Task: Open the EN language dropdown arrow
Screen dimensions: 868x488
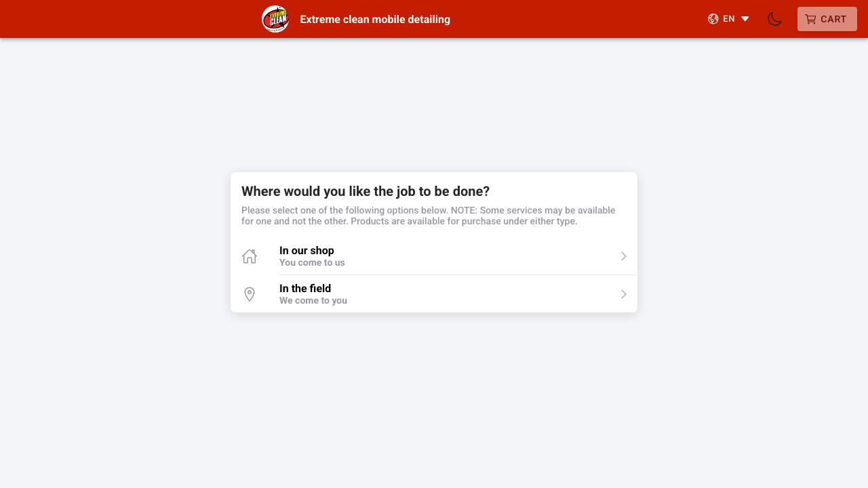Action: pyautogui.click(x=745, y=19)
